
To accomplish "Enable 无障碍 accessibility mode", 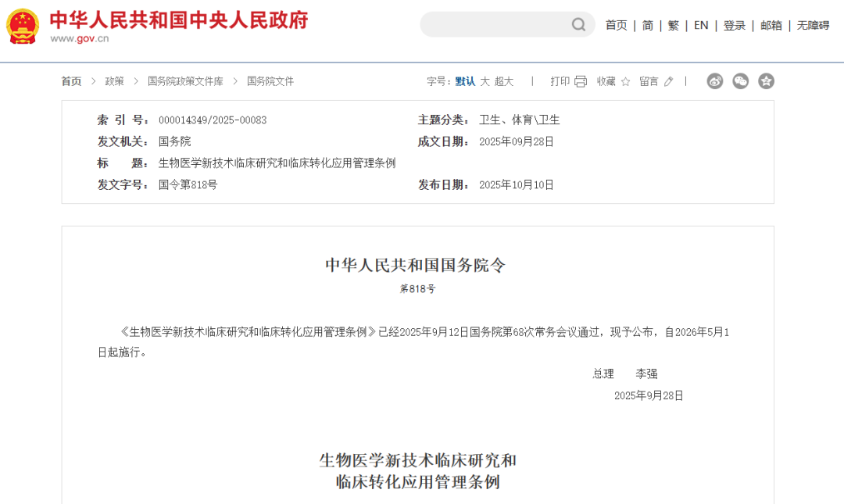I will 814,25.
